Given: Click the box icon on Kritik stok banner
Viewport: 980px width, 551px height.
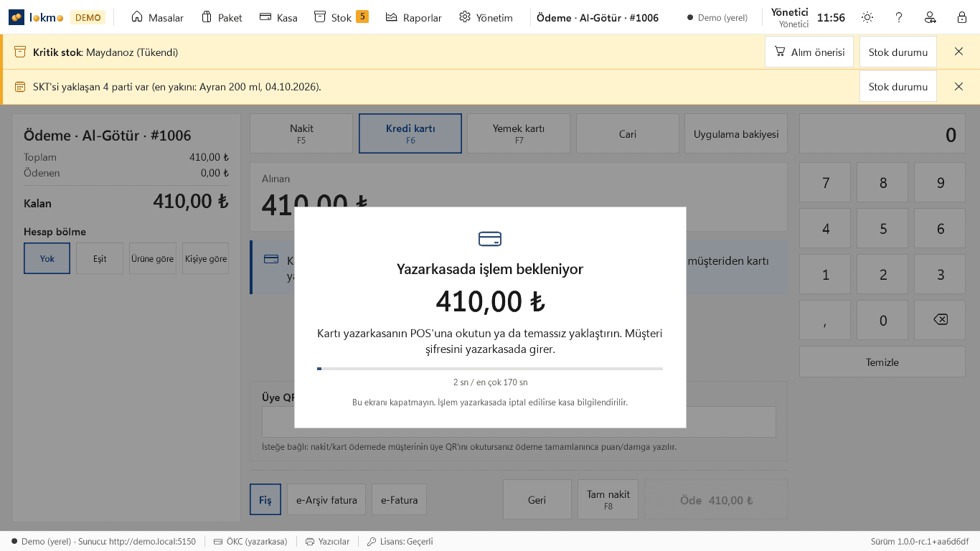Looking at the screenshot, I should click(x=20, y=52).
